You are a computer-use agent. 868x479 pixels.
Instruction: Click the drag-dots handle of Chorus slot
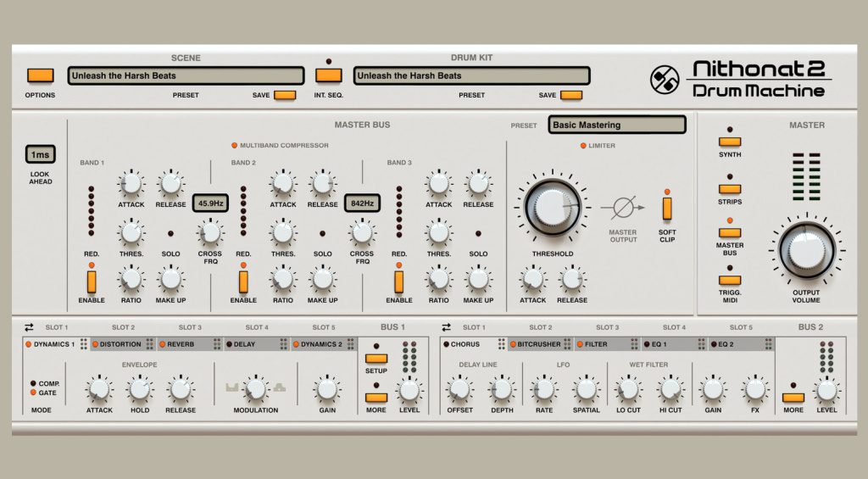click(x=501, y=344)
